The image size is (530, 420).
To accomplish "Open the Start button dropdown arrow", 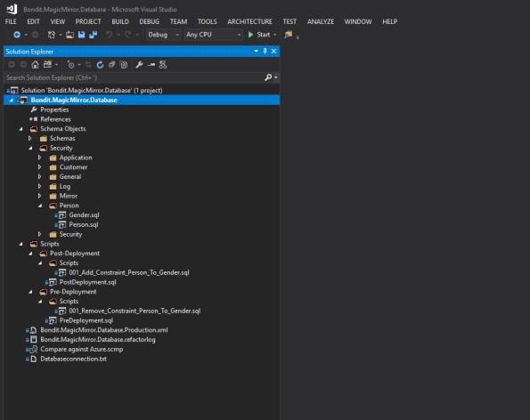I will (x=274, y=35).
